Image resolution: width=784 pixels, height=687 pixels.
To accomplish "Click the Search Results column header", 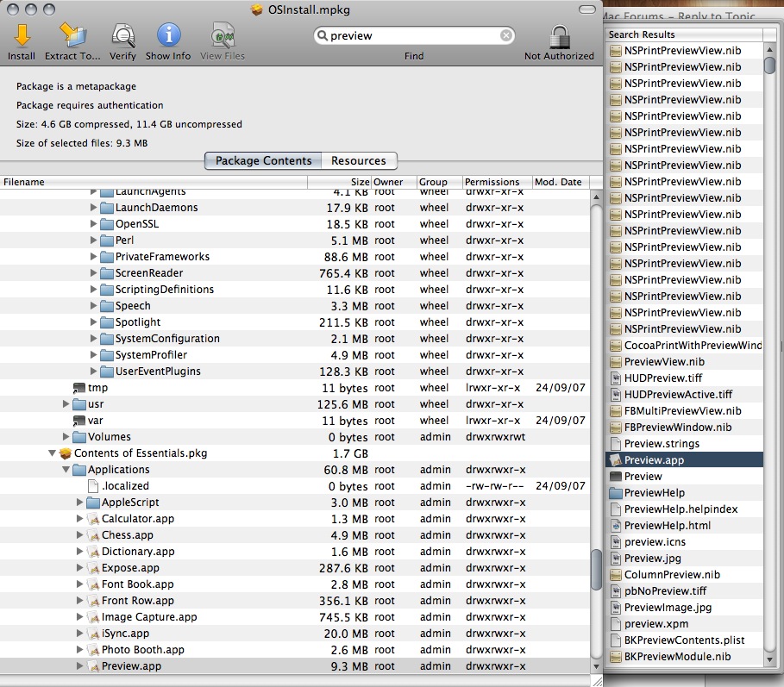I will point(684,34).
